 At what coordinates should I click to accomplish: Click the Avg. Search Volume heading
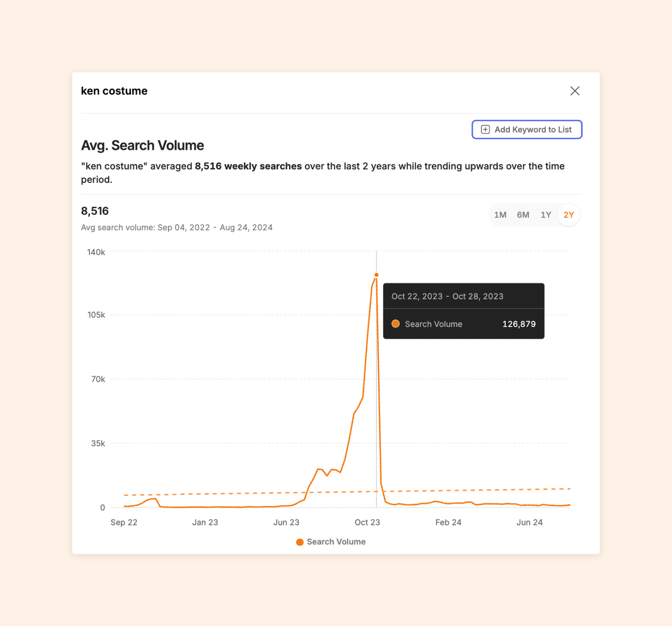(x=142, y=145)
